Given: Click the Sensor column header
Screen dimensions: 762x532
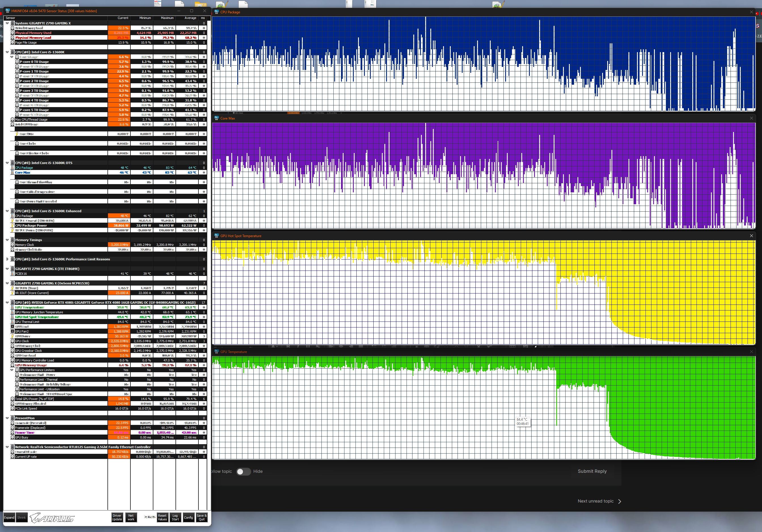Looking at the screenshot, I should 56,18.
